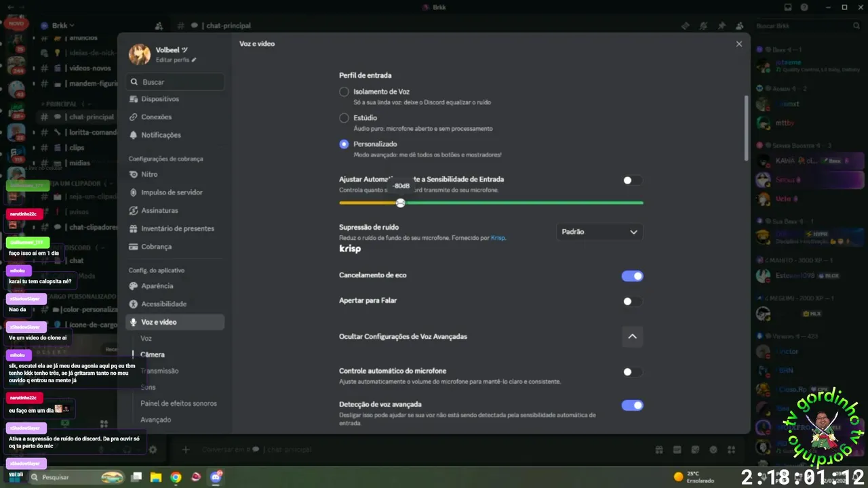Go to the Voz subsection
The height and width of the screenshot is (488, 868).
pos(146,338)
